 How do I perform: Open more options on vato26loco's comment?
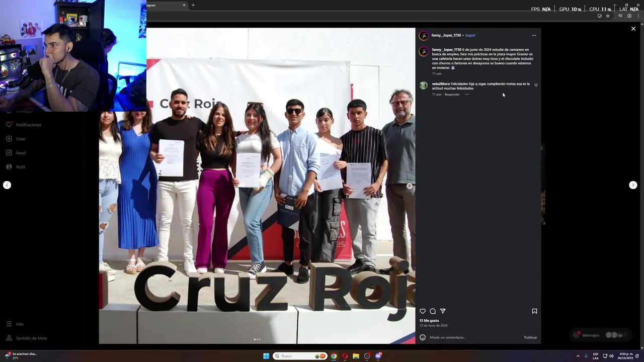pos(467,95)
